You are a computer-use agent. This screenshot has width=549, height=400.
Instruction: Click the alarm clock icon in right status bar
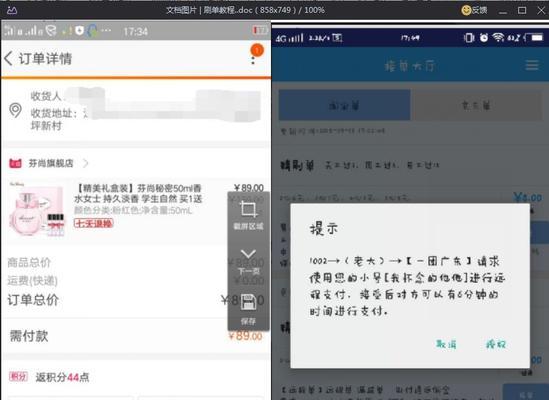point(484,37)
